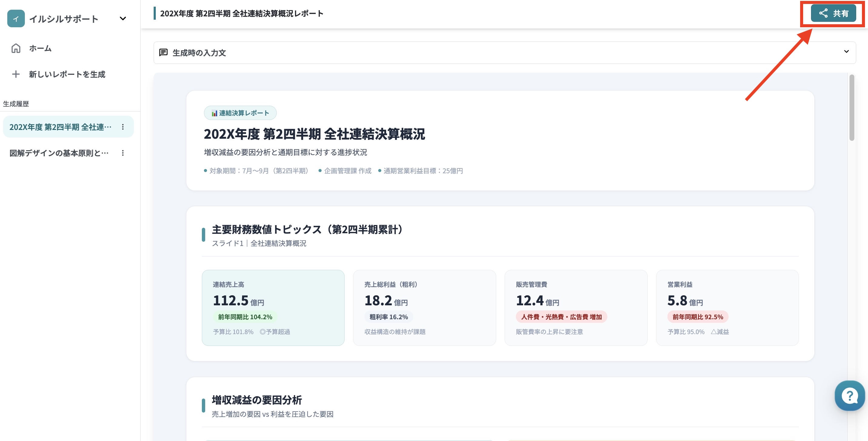Image resolution: width=868 pixels, height=441 pixels.
Task: Click 売上増加の要因 vs 利益を圧迫した要因 subtitle
Action: (x=272, y=414)
